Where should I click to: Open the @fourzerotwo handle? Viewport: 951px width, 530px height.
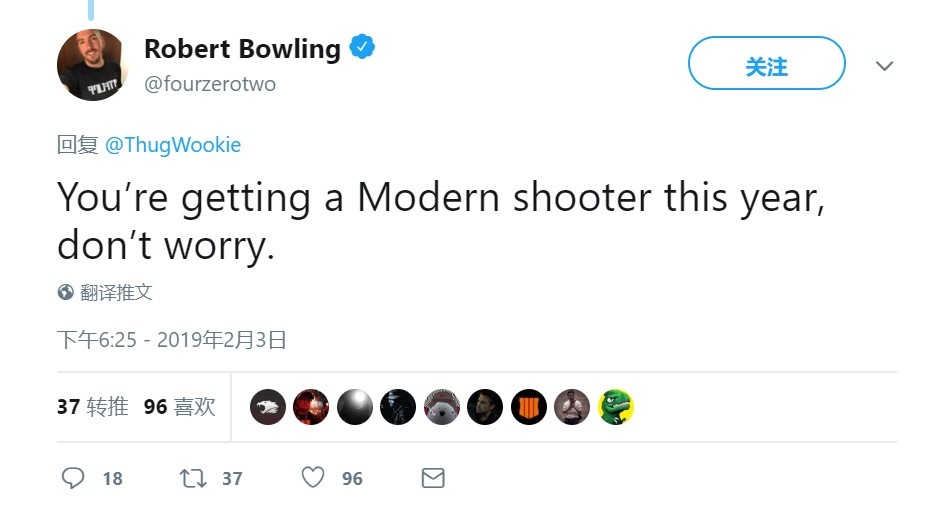(x=210, y=84)
